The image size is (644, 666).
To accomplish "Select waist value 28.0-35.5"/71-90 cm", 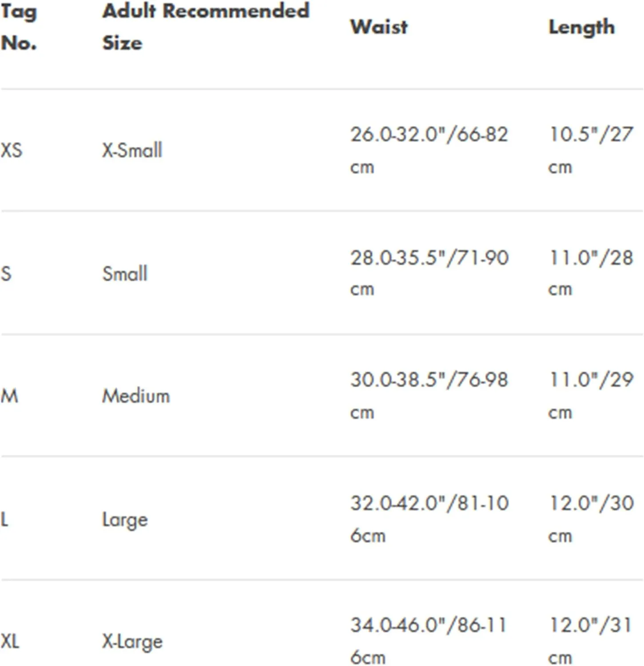I will 429,273.
